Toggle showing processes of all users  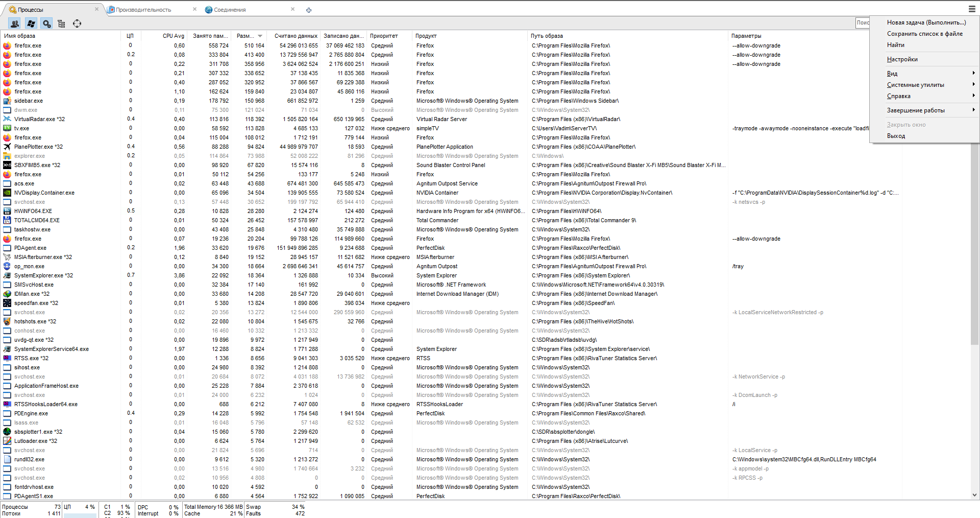pyautogui.click(x=15, y=23)
